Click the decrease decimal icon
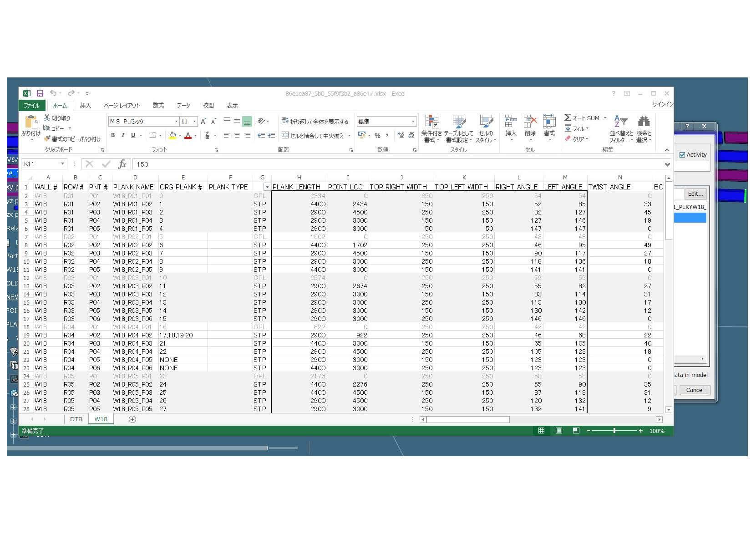The width and height of the screenshot is (756, 535). (411, 135)
